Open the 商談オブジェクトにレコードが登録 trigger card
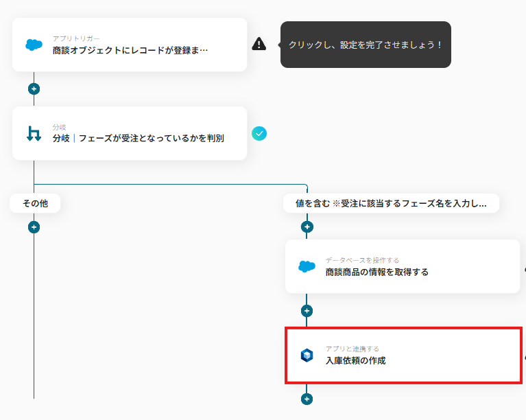Image resolution: width=526 pixels, height=420 pixels. [x=130, y=45]
